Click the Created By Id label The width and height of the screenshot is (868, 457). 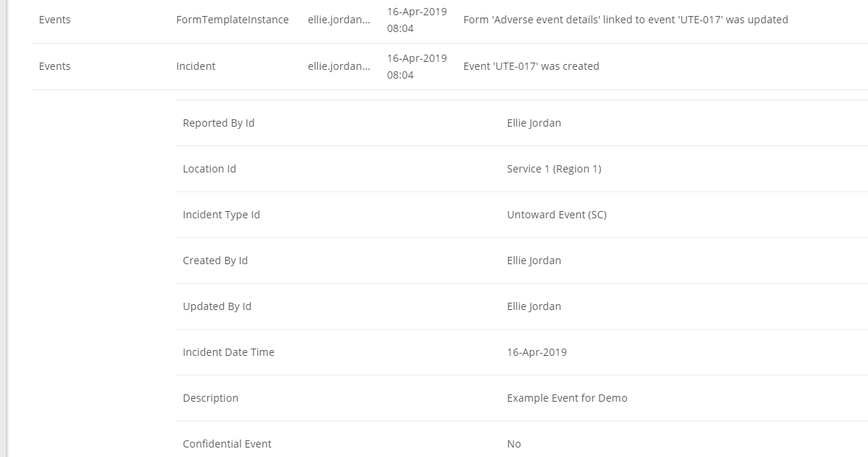tap(215, 261)
